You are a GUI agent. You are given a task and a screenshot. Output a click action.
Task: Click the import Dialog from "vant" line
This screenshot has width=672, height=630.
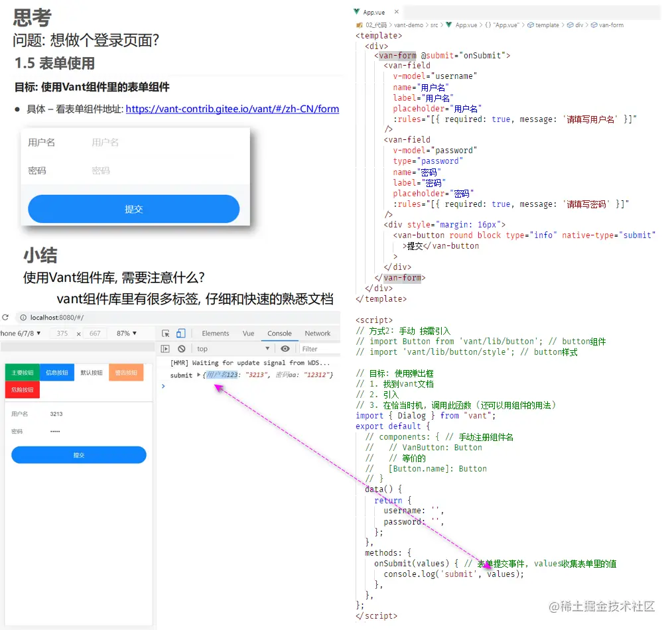pyautogui.click(x=426, y=416)
